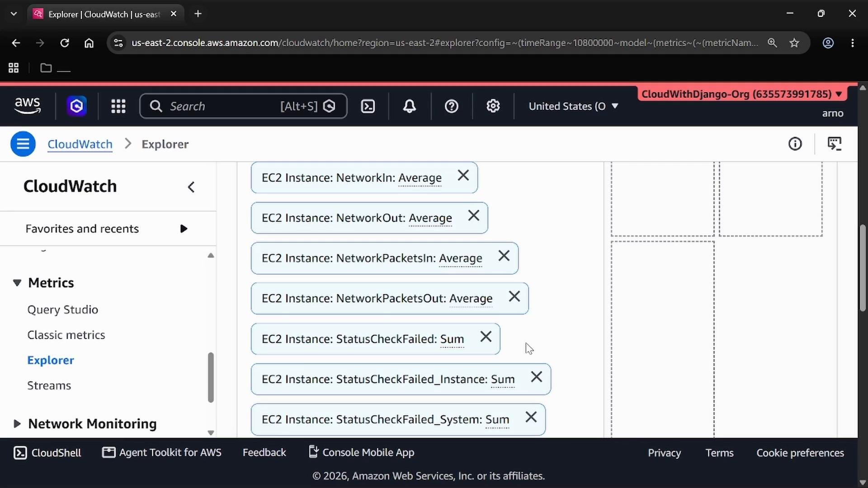868x488 pixels.
Task: Open the AWS home logo
Action: pyautogui.click(x=28, y=106)
